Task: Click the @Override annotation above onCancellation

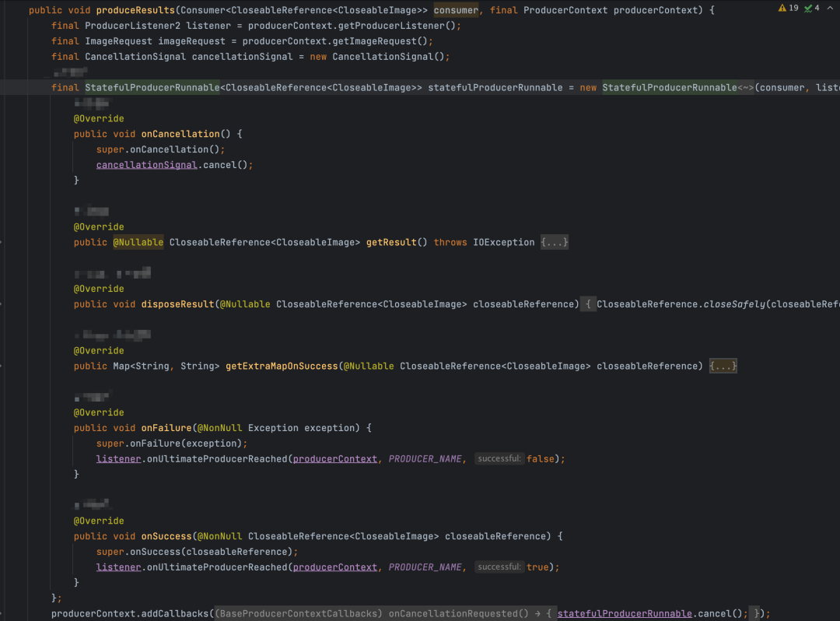Action: 99,118
